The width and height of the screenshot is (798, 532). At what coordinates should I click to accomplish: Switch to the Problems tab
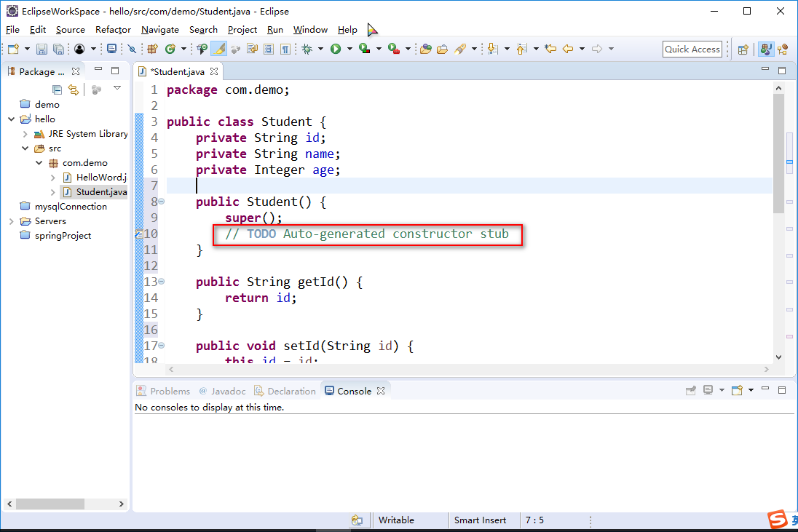(163, 391)
